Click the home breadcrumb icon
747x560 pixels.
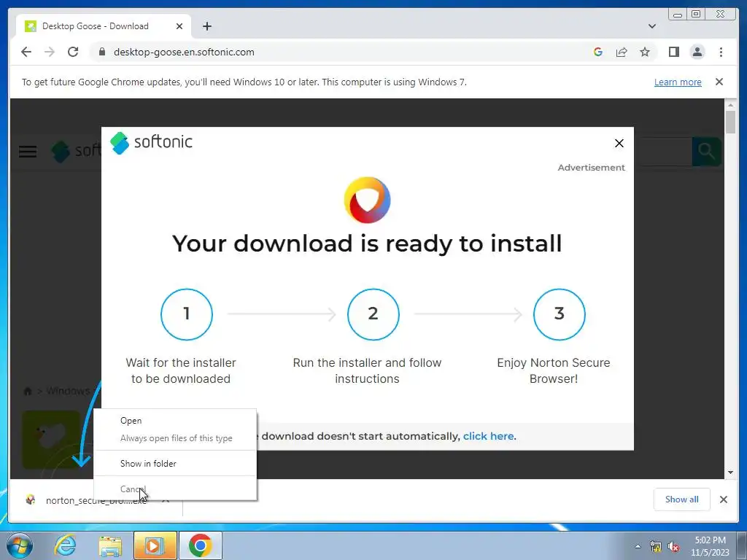[x=28, y=391]
